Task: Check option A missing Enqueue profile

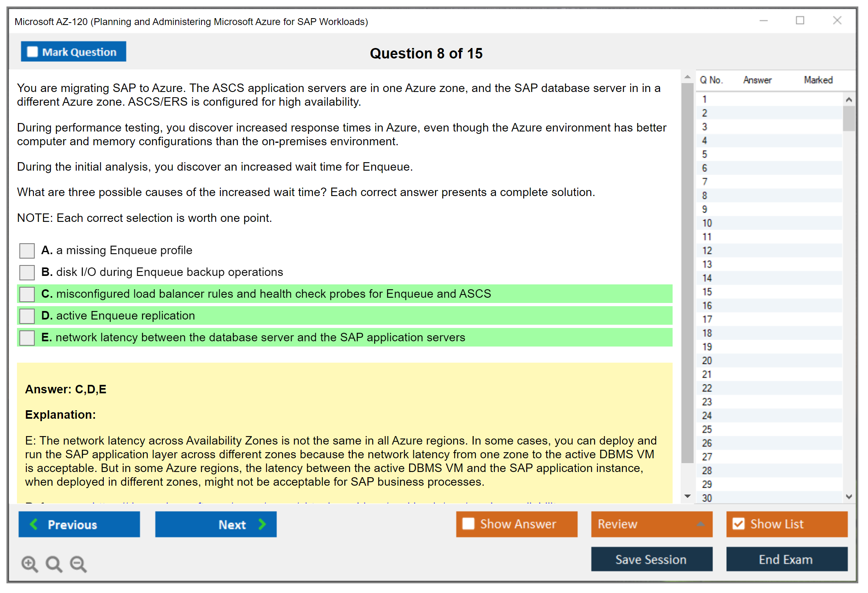Action: pos(27,251)
